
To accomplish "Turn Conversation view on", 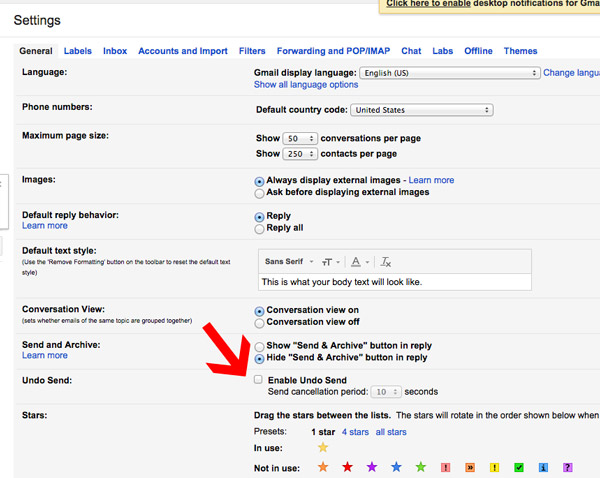I will [259, 311].
